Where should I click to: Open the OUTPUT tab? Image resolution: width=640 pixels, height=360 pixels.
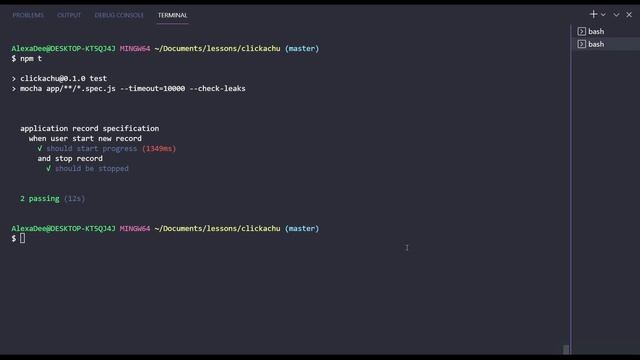click(69, 15)
